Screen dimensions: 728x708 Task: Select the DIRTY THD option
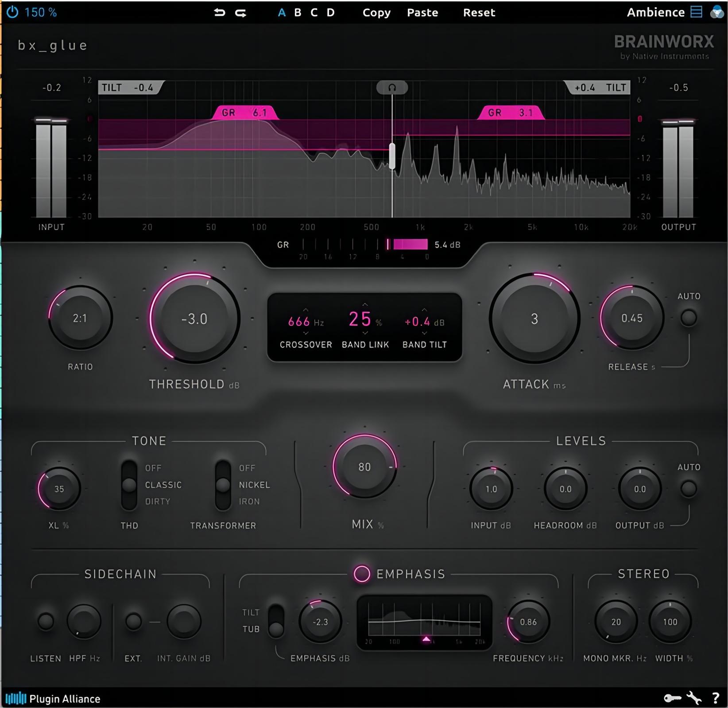pos(158,501)
